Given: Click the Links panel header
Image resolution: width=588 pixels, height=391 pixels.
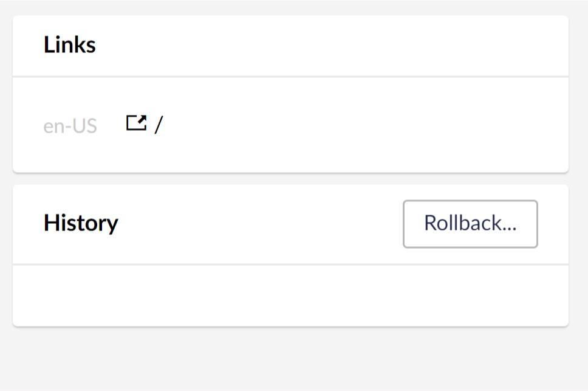Looking at the screenshot, I should tap(69, 45).
